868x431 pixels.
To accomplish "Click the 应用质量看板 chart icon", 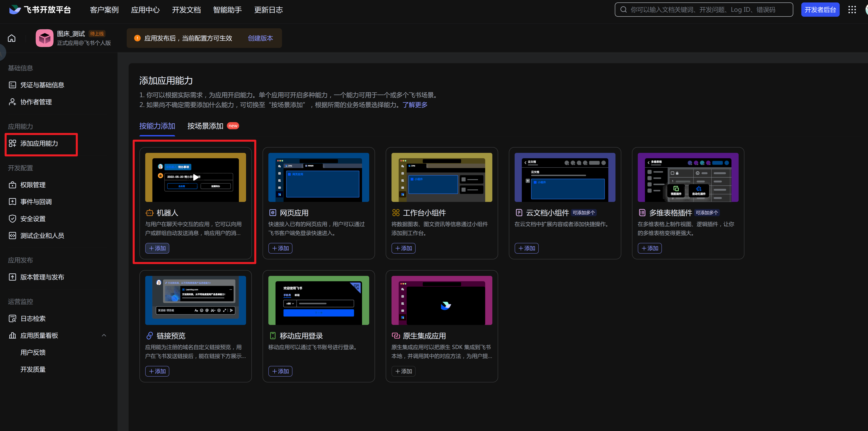I will [12, 335].
